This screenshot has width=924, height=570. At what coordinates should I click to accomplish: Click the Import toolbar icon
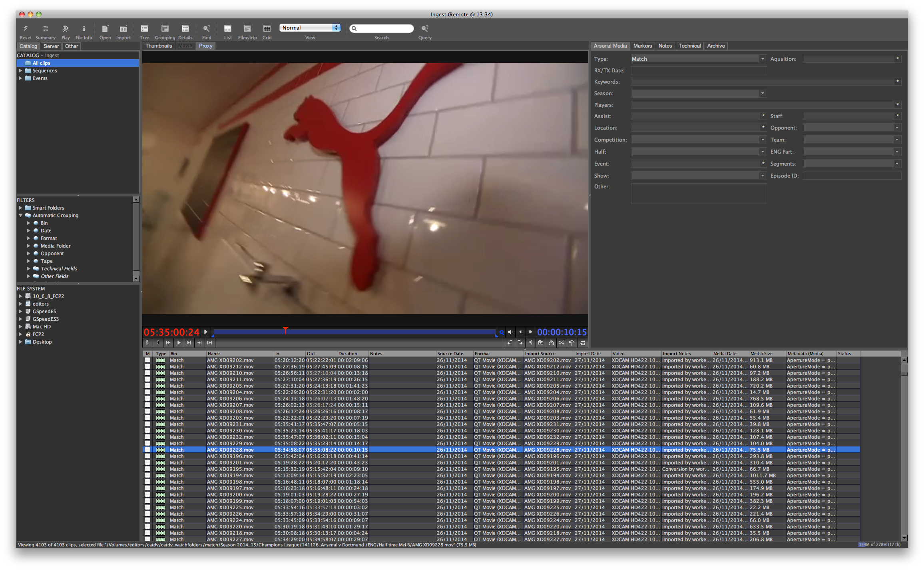coord(123,29)
